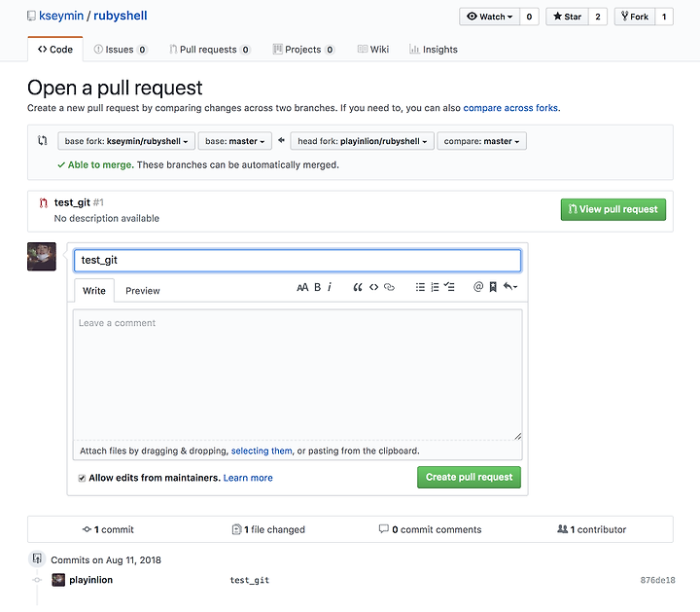
Task: Click the header text size icon
Action: pyautogui.click(x=302, y=287)
